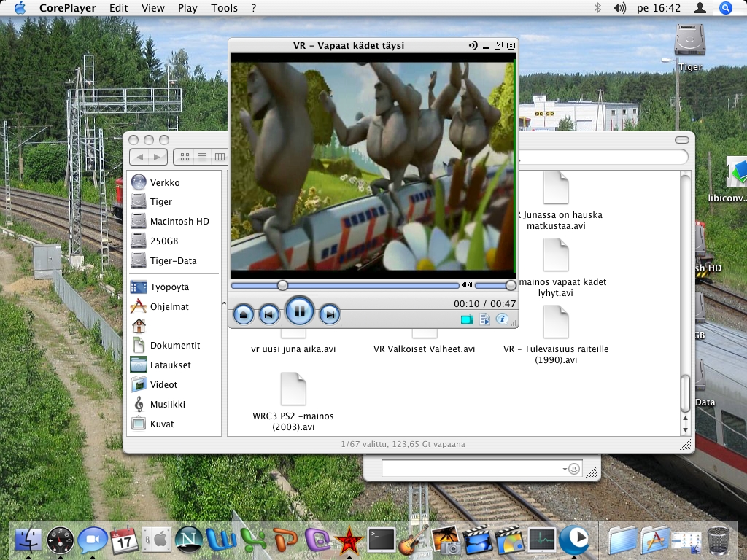Open the Play menu in the menu bar
This screenshot has width=747, height=560.
(x=187, y=8)
